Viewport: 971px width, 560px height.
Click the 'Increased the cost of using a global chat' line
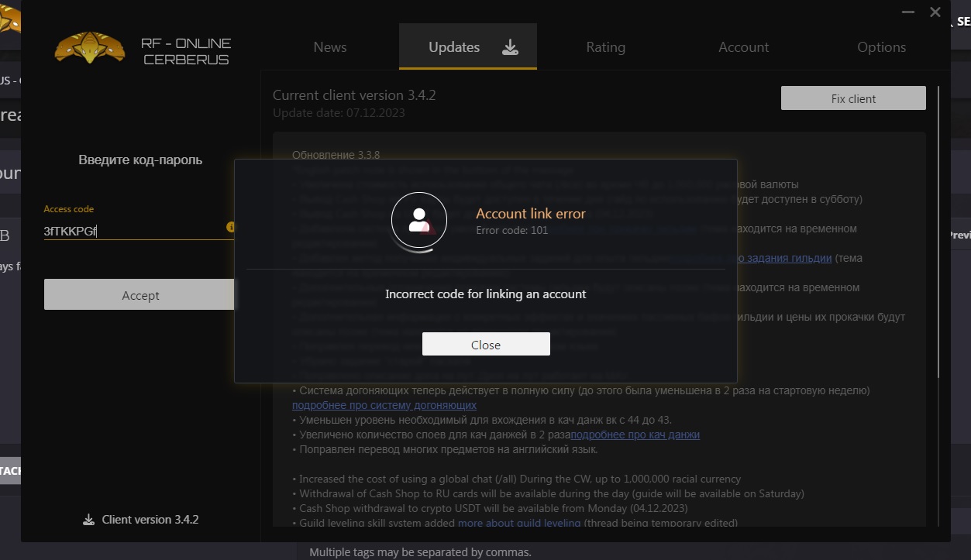pos(516,479)
